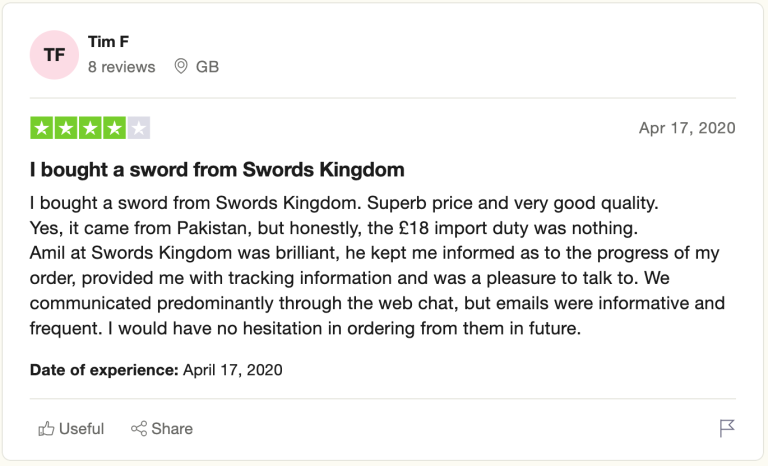
Task: Click the review body paragraph text
Action: pos(377,265)
